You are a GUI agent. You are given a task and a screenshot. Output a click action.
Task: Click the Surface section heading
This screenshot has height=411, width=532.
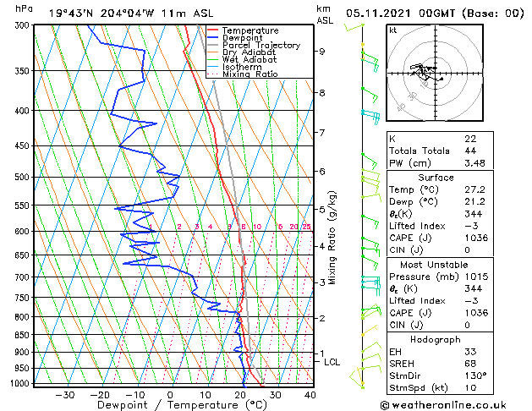click(436, 178)
